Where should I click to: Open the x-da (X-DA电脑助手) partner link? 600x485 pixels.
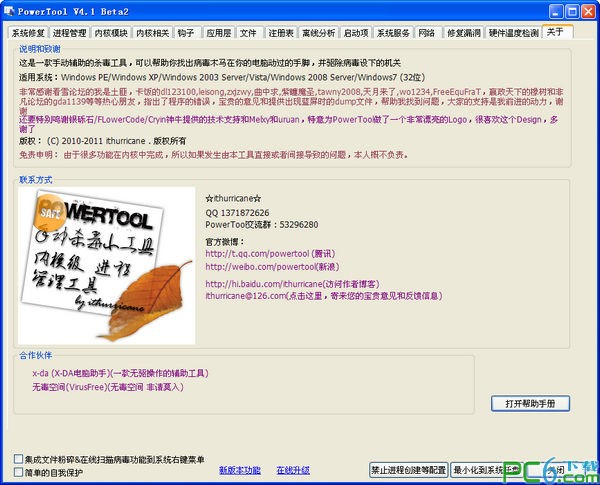tap(120, 373)
